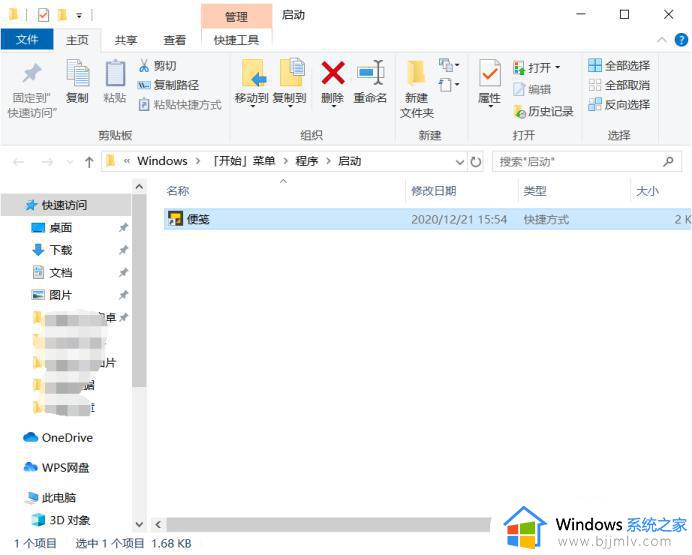Open the dropdown arrow next to 打开
The height and width of the screenshot is (555, 692).
(x=557, y=68)
